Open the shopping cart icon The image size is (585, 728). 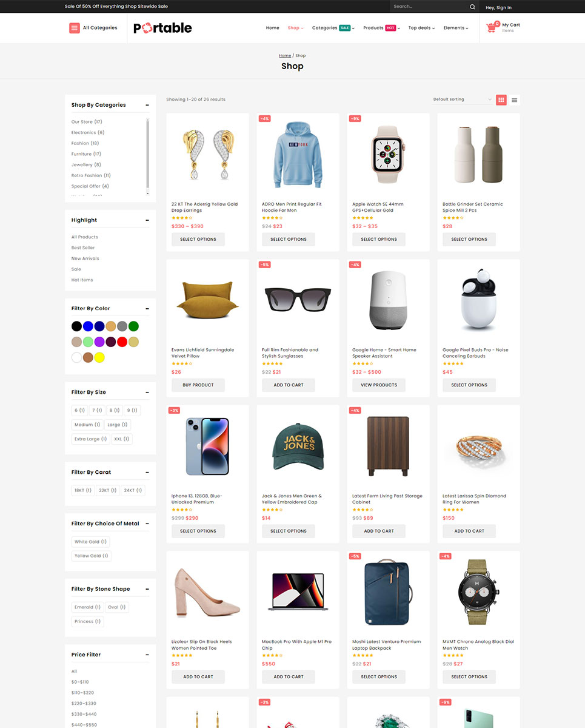pyautogui.click(x=492, y=28)
